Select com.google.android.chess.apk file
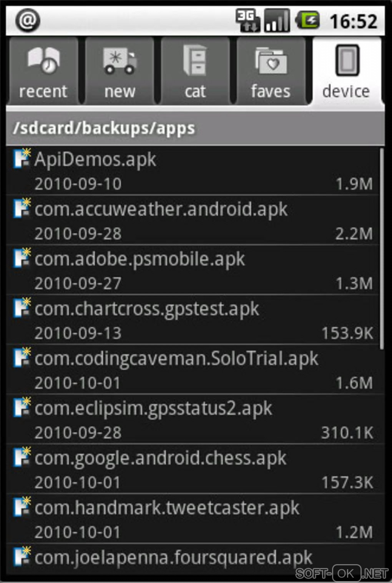392x583 pixels. (x=193, y=469)
